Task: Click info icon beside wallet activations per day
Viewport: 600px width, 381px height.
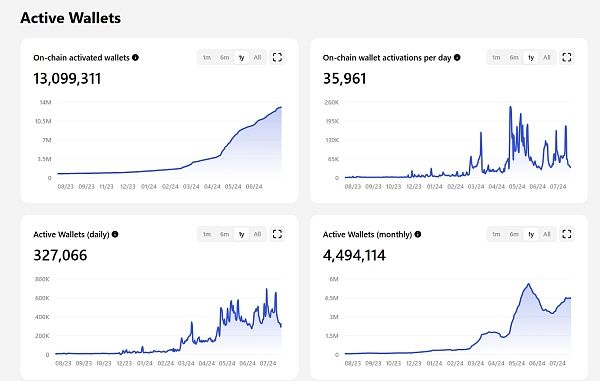Action: coord(457,57)
